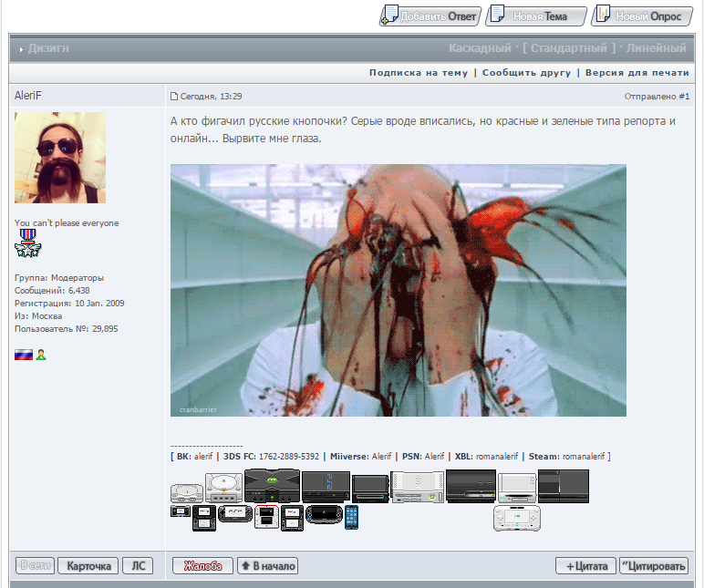
Task: Click the arrow icon before the Дизигн title
Action: [21, 49]
